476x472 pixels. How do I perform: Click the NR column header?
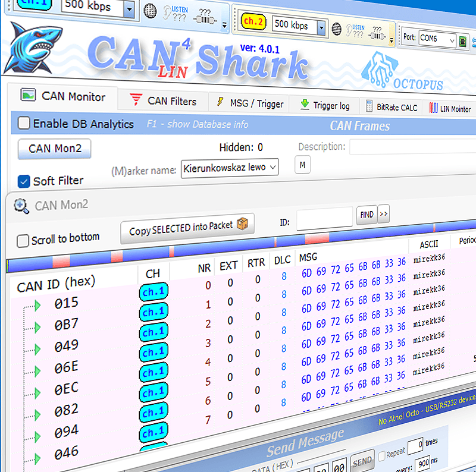coord(204,268)
